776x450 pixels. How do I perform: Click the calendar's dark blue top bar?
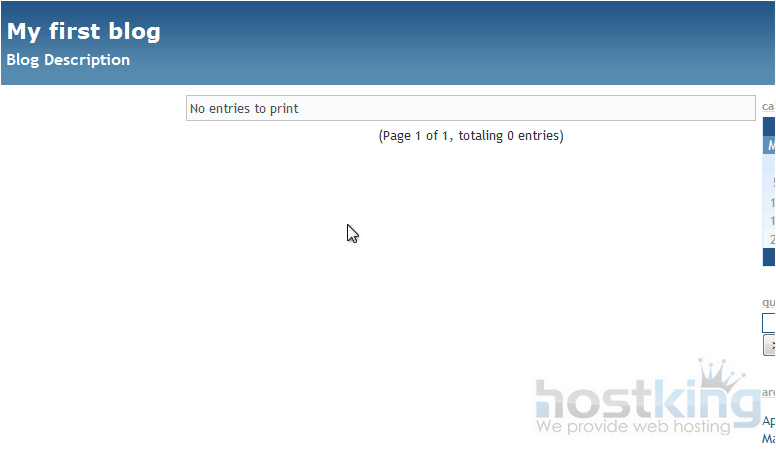[769, 126]
